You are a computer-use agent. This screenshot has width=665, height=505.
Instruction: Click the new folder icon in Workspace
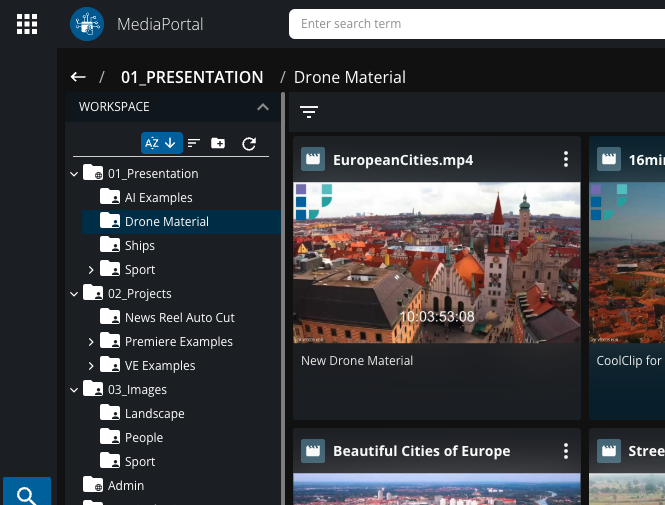pyautogui.click(x=218, y=143)
